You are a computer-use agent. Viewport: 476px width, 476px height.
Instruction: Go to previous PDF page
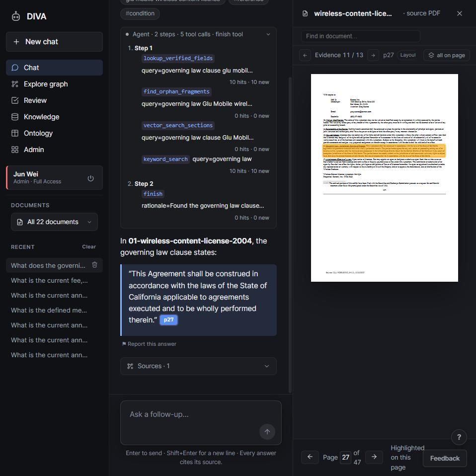(x=310, y=457)
